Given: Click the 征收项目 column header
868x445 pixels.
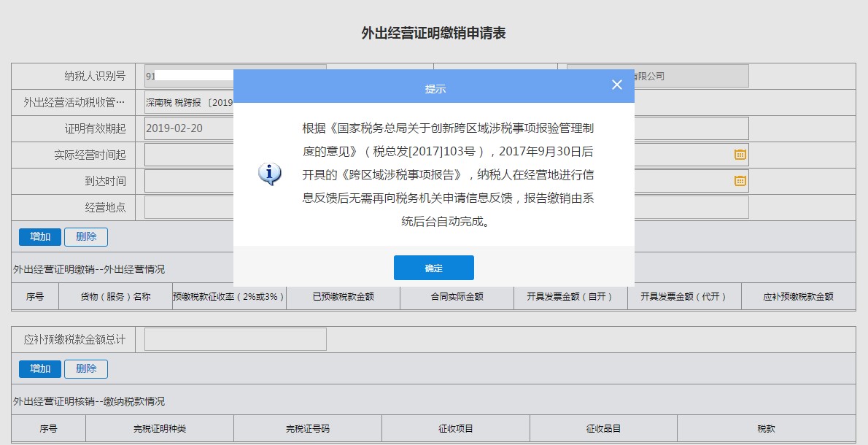Looking at the screenshot, I should 456,429.
